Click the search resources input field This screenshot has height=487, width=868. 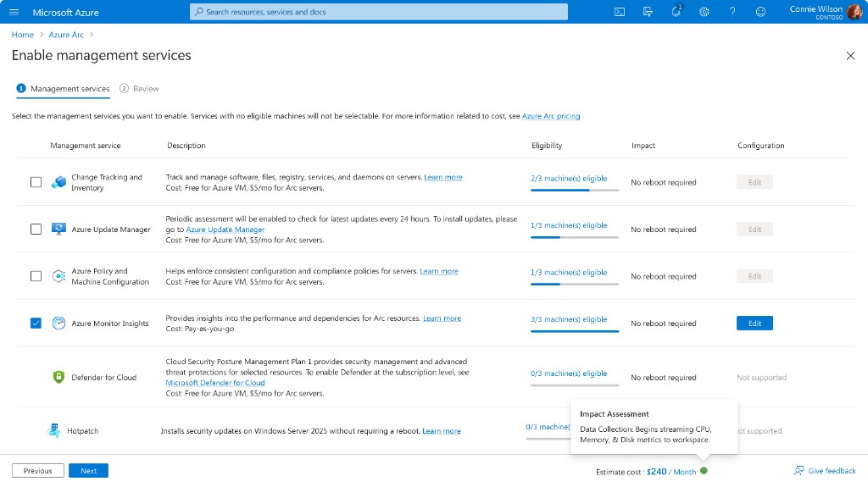(379, 12)
